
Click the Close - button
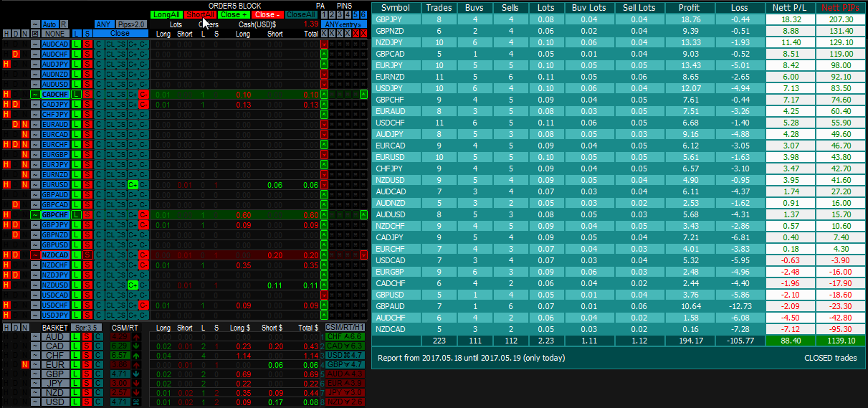click(267, 14)
